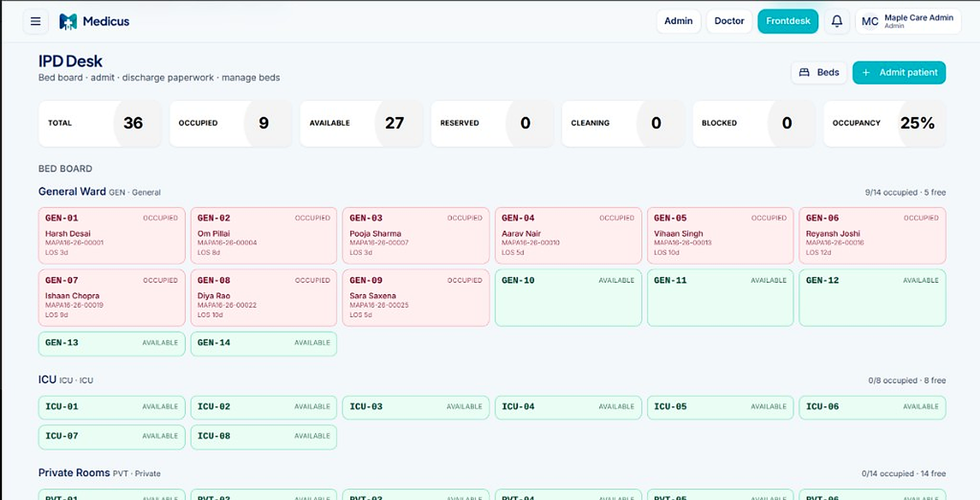Click the Available beds stat card
Screen dimensions: 980x500
click(x=361, y=123)
